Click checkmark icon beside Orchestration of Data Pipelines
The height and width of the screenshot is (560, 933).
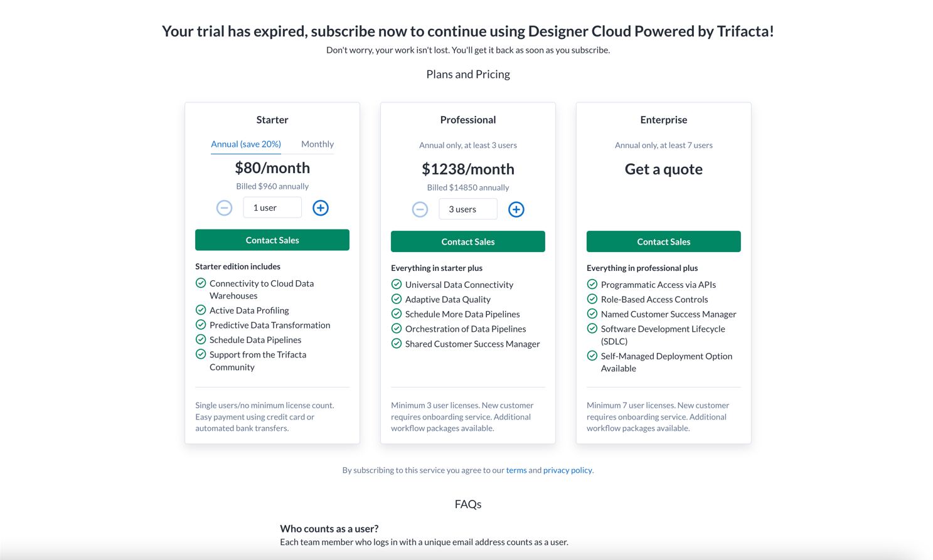coord(397,329)
